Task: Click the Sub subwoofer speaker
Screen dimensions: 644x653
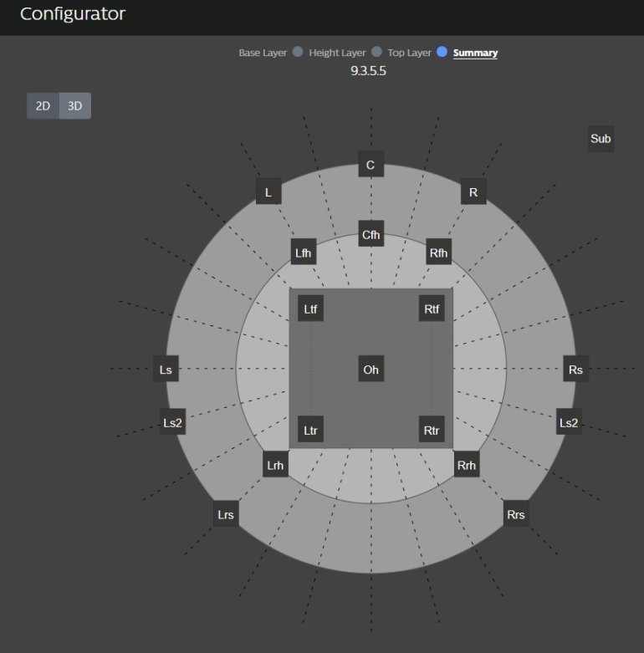Action: coord(601,139)
